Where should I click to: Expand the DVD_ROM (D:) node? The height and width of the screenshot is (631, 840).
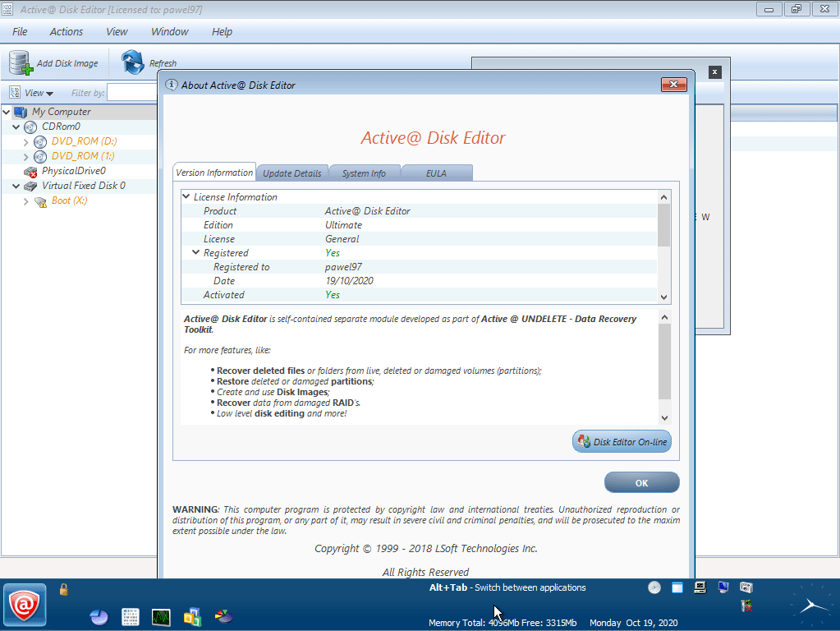(25, 142)
